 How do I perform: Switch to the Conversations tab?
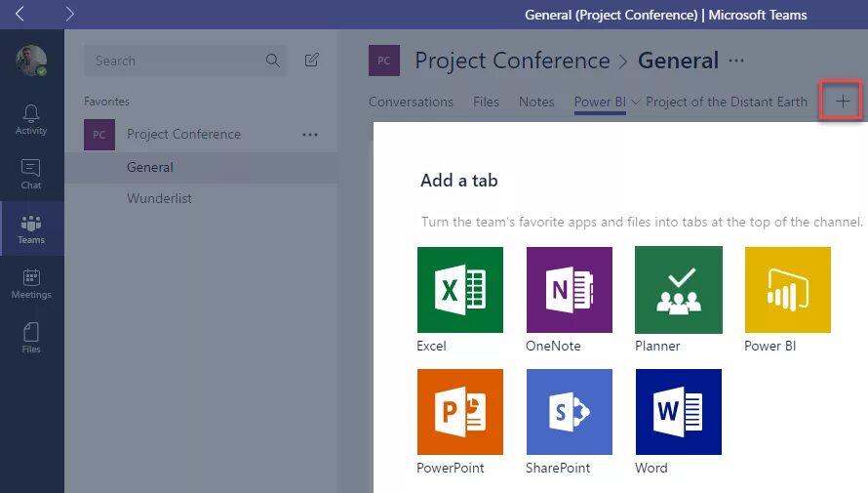click(411, 102)
